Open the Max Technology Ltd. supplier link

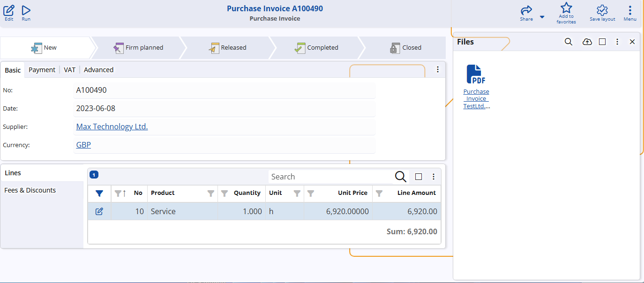(112, 127)
